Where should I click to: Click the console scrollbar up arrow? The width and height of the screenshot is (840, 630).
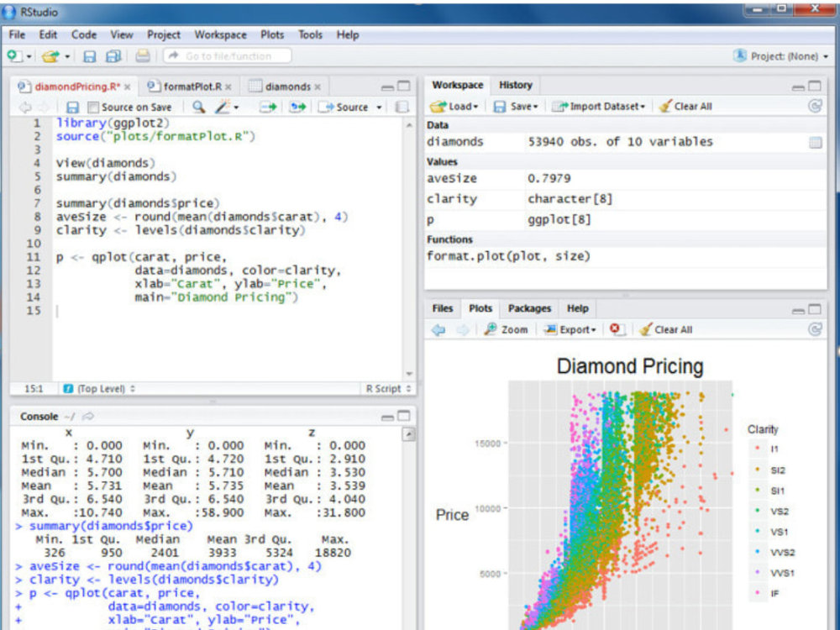(409, 434)
